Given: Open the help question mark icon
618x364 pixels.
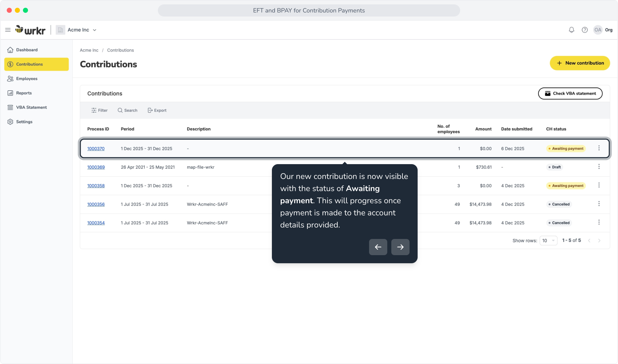Looking at the screenshot, I should coord(585,30).
